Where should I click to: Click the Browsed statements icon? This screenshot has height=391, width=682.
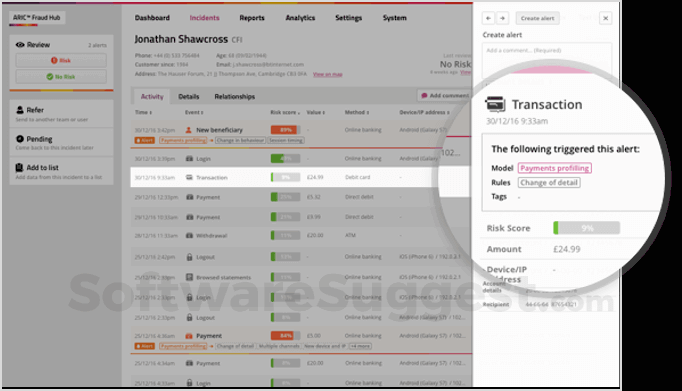coord(189,277)
